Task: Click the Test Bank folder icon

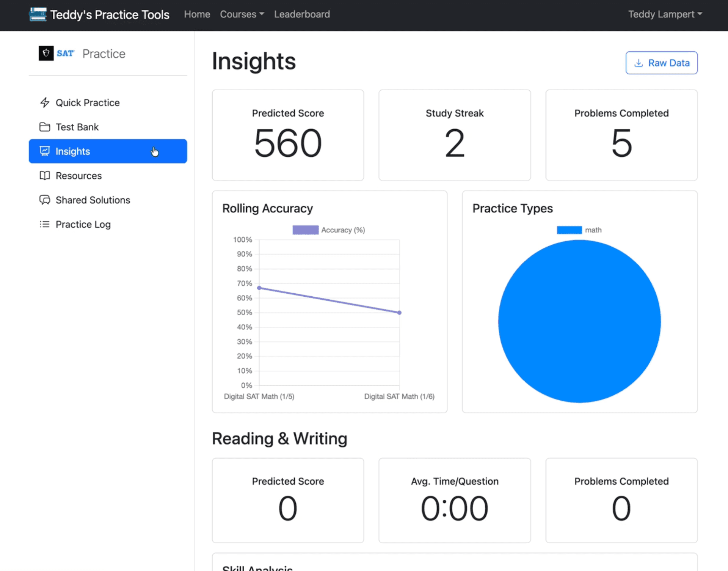Action: point(45,127)
